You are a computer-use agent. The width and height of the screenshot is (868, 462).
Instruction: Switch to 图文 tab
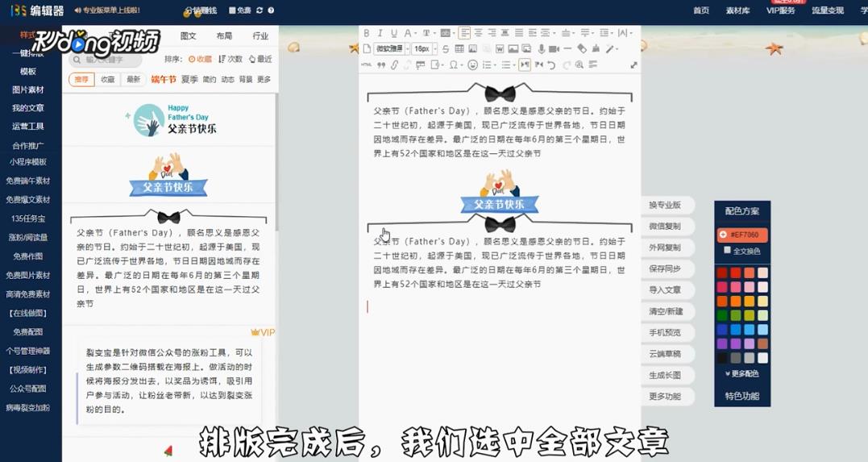coord(189,36)
